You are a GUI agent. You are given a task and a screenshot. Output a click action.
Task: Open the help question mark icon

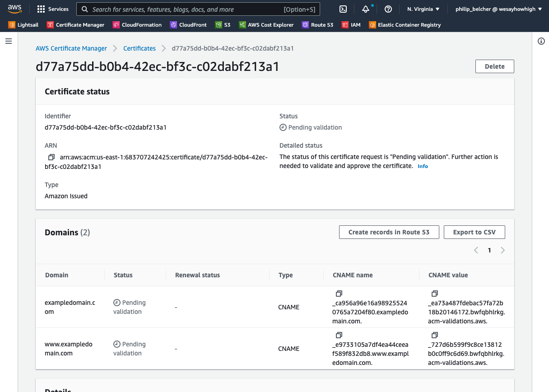(388, 9)
